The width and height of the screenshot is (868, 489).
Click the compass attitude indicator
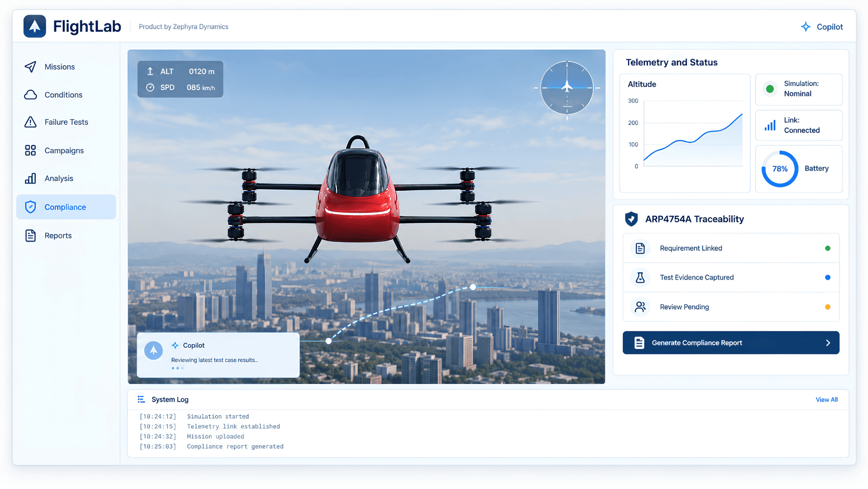(x=567, y=88)
